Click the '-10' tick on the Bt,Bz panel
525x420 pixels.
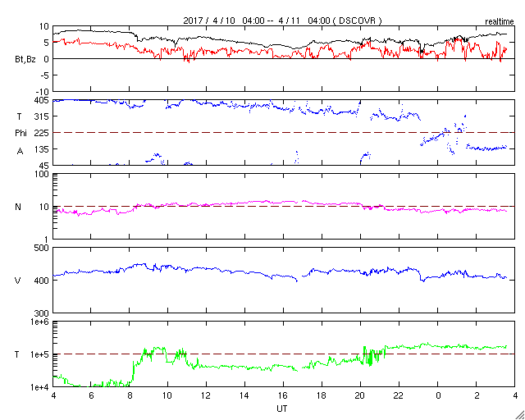coord(43,92)
